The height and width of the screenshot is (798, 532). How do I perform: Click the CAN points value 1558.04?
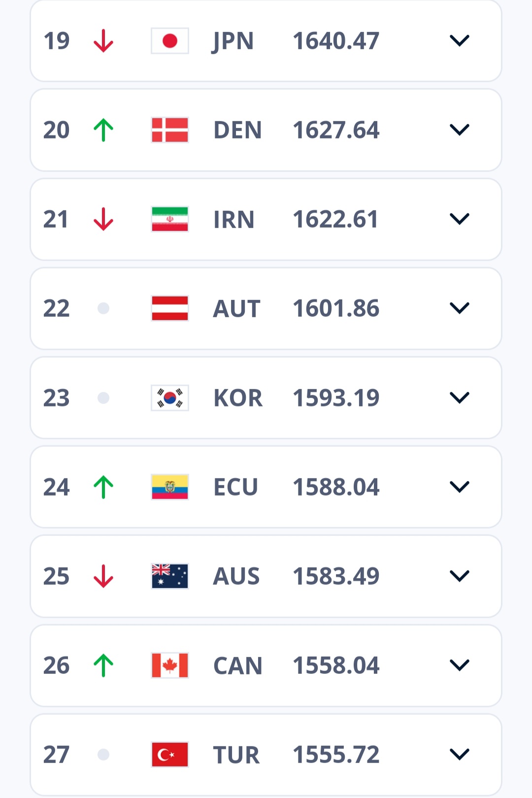point(336,665)
